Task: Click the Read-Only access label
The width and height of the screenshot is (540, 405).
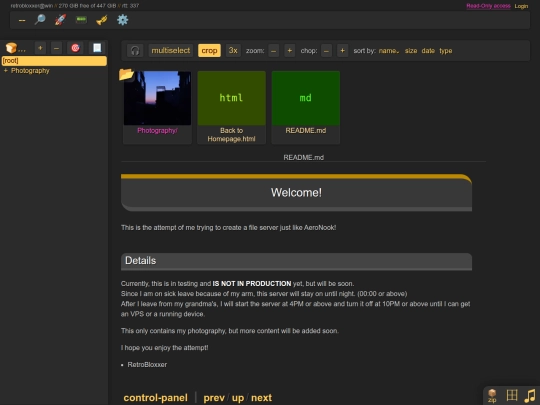Action: point(488,6)
